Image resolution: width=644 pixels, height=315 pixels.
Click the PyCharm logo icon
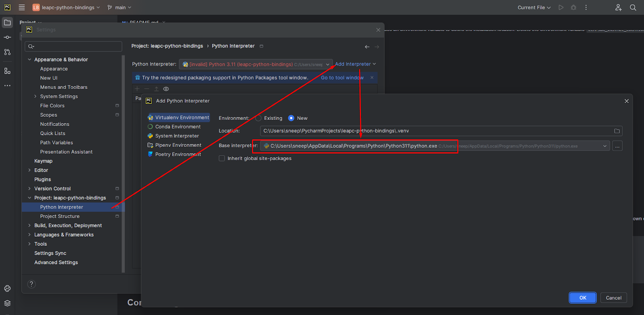coord(7,7)
